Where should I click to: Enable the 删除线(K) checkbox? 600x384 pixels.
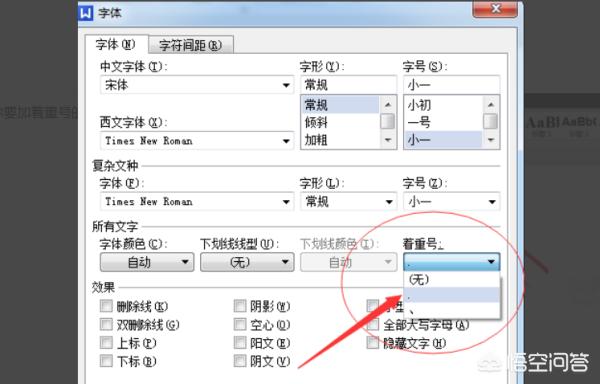coord(106,306)
